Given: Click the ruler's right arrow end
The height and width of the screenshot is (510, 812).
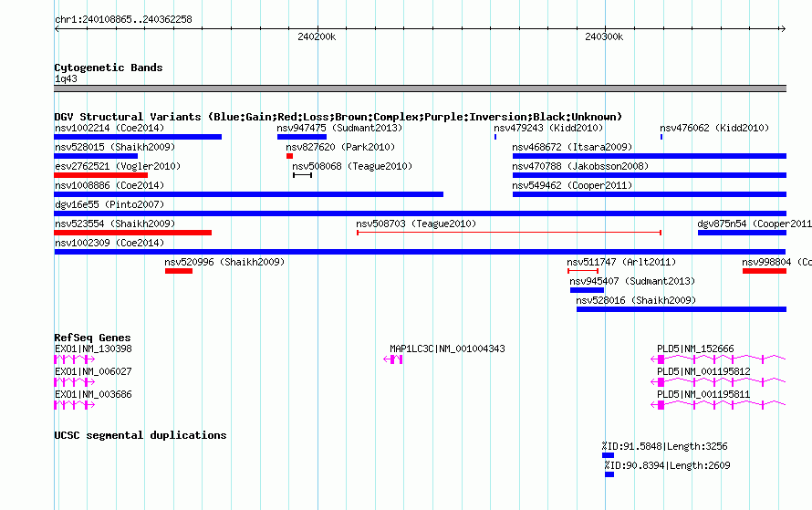Looking at the screenshot, I should click(783, 29).
